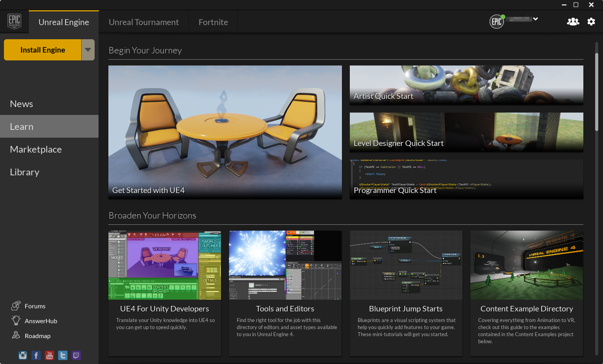Open the settings gear icon
Viewport: 603px width, 364px height.
[x=591, y=22]
